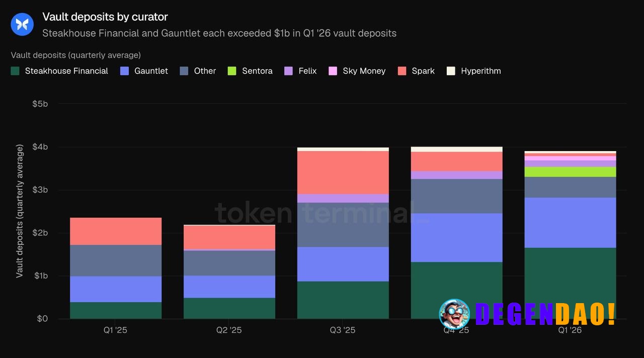
Task: Click the $2b axis label
Action: (40, 233)
